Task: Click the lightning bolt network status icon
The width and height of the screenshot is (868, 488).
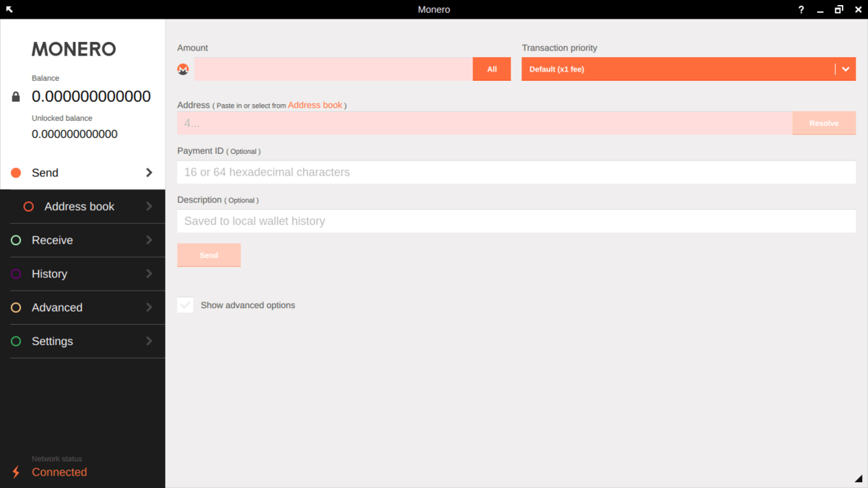Action: pos(15,472)
